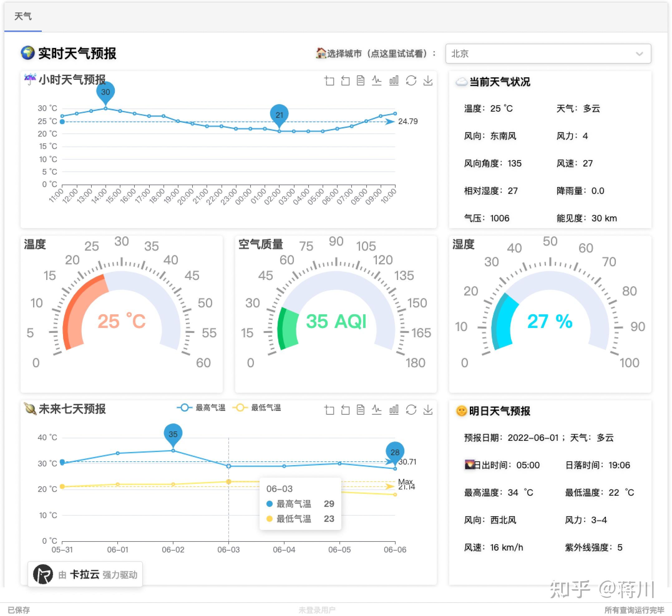Toggle the 最高气温 legend series
The image size is (672, 616).
coord(201,408)
